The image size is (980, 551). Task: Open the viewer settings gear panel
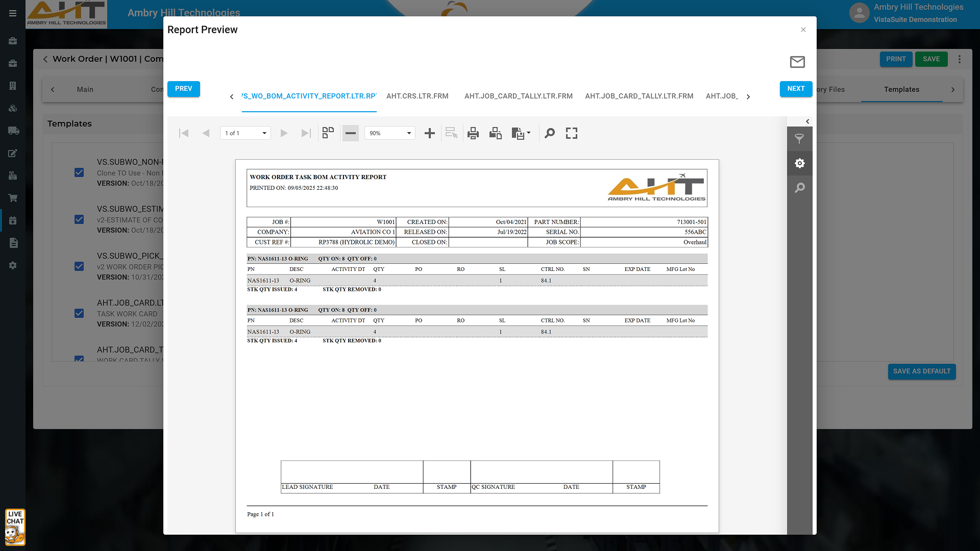click(800, 163)
